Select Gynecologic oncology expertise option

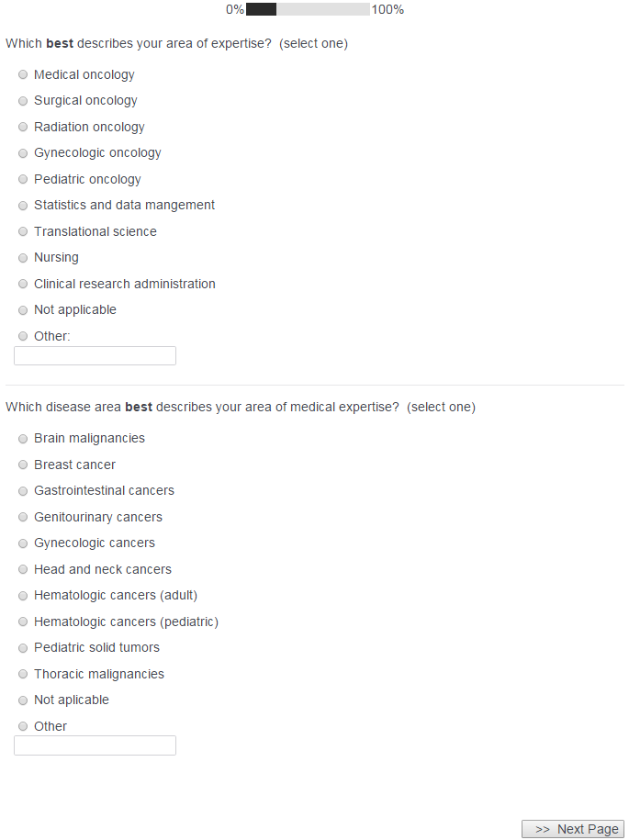point(23,153)
